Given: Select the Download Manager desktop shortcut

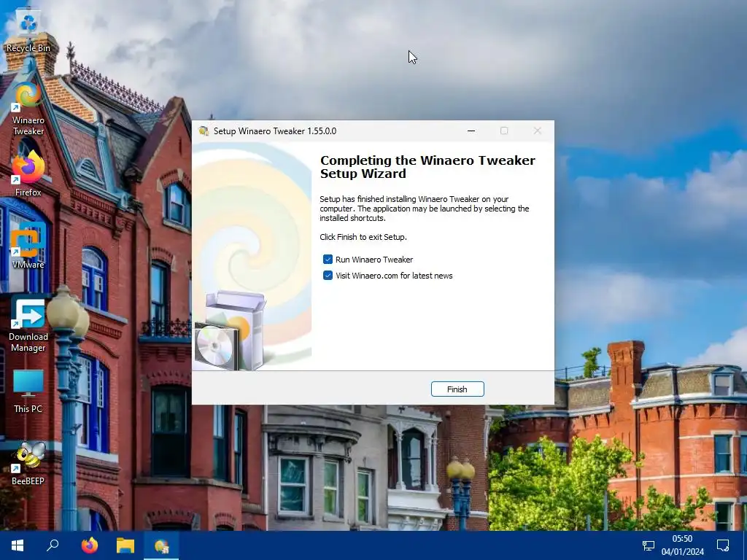Looking at the screenshot, I should [28, 324].
